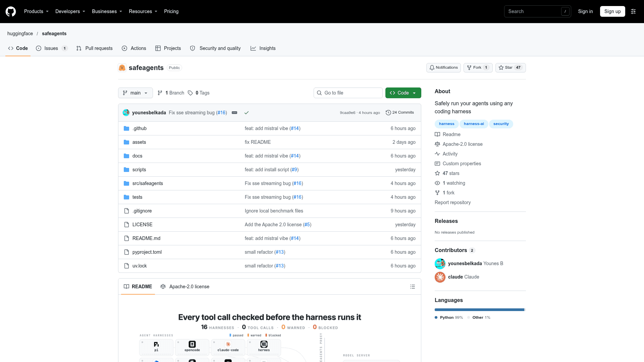Viewport: 644px width, 362px height.
Task: Open the 1 Branch link
Action: coord(171,93)
